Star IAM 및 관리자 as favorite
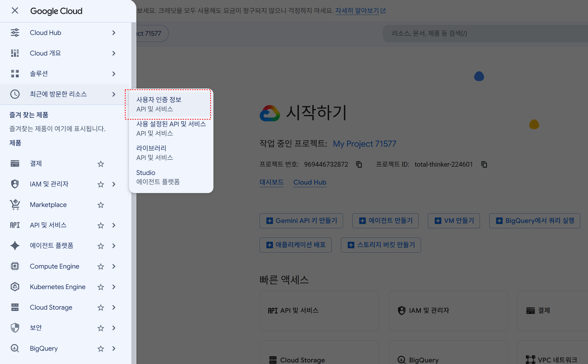This screenshot has height=364, width=588. click(101, 184)
